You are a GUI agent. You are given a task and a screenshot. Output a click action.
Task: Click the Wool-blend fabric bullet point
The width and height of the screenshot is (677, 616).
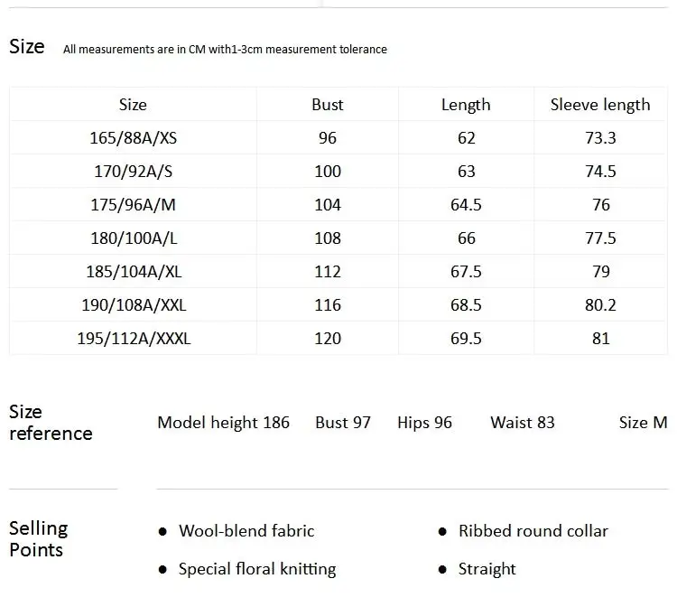[x=246, y=531]
